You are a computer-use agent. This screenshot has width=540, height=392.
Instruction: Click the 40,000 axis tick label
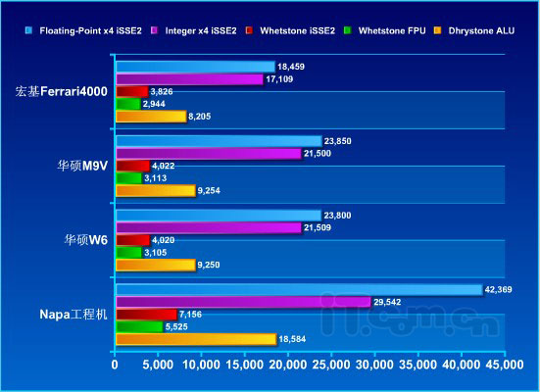tap(461, 365)
